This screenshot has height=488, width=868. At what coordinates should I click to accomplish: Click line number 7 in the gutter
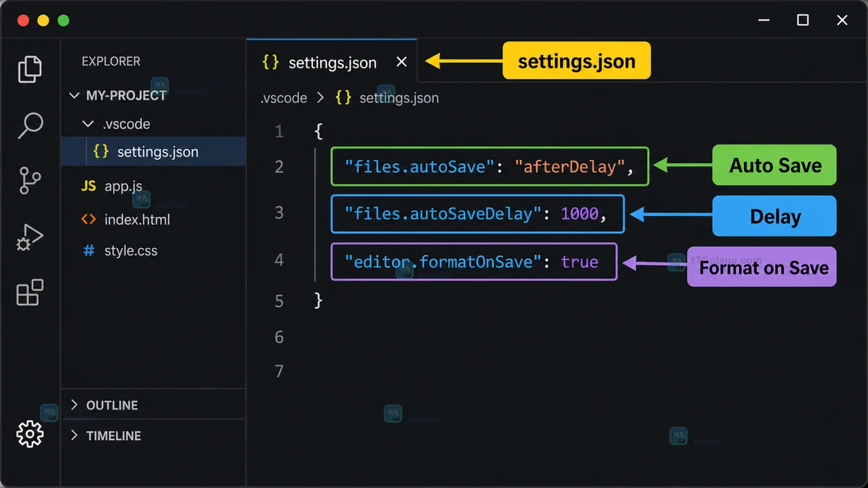tap(279, 371)
